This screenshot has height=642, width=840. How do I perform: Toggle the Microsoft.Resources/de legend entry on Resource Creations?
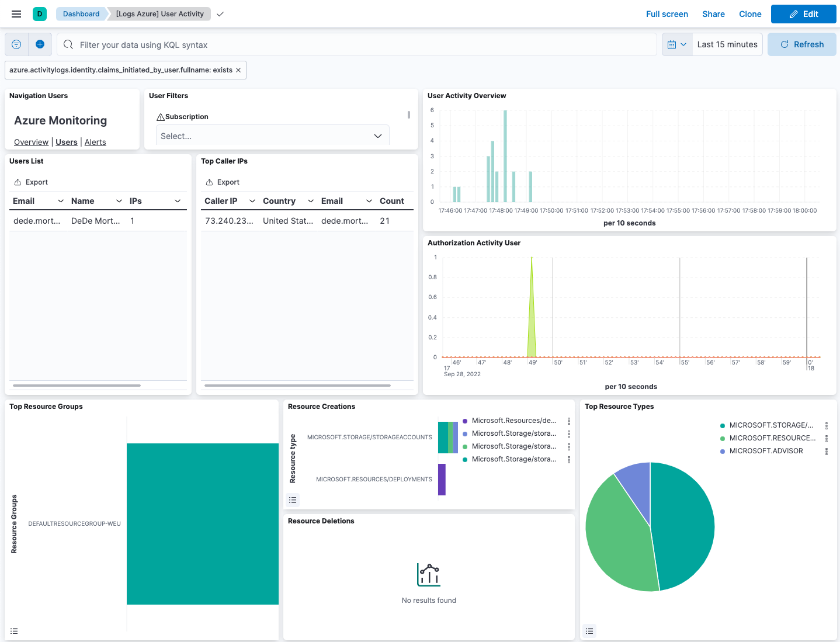(515, 420)
